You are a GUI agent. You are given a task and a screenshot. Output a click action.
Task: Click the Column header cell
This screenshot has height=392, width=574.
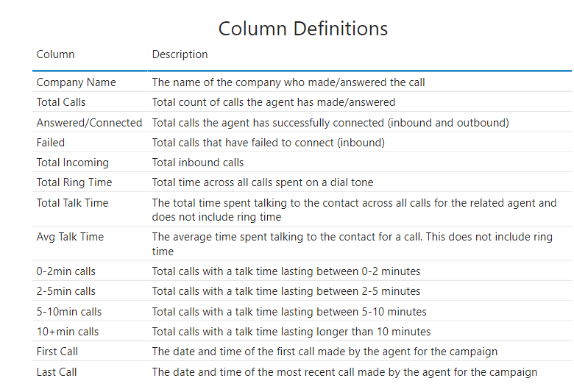(55, 54)
